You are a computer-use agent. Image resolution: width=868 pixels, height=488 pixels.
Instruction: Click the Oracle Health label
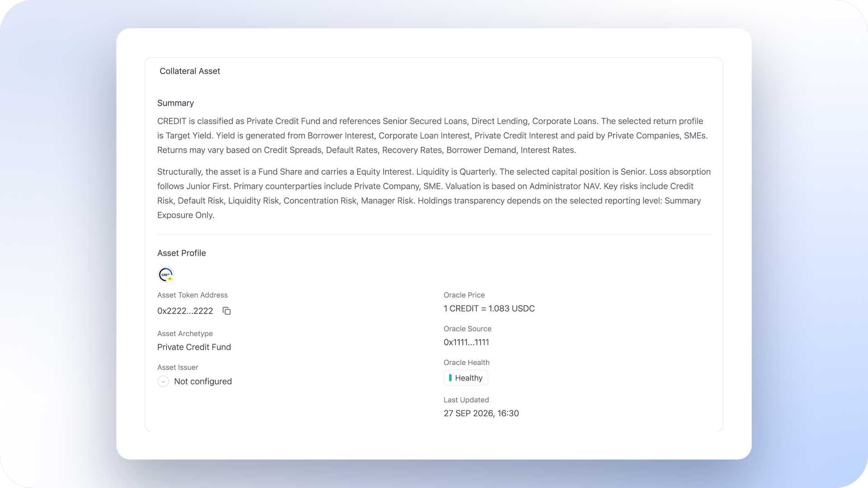pyautogui.click(x=467, y=362)
